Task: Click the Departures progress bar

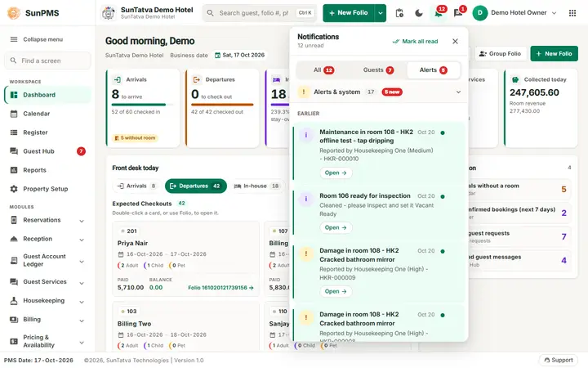Action: [x=222, y=105]
